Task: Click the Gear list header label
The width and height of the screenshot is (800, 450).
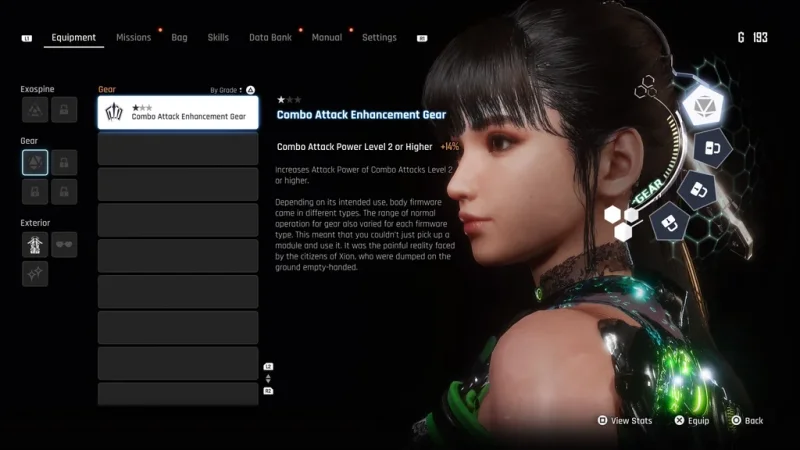Action: click(107, 89)
